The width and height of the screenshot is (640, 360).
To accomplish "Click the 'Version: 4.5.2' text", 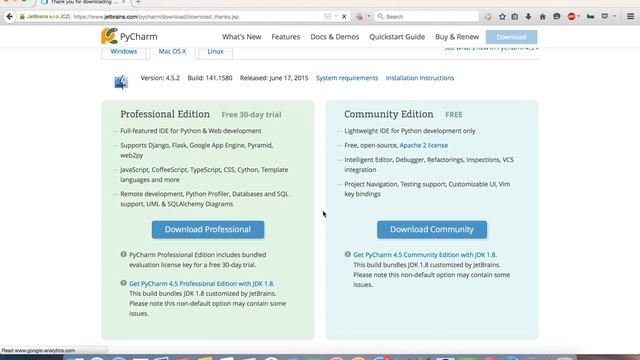I will coord(160,78).
